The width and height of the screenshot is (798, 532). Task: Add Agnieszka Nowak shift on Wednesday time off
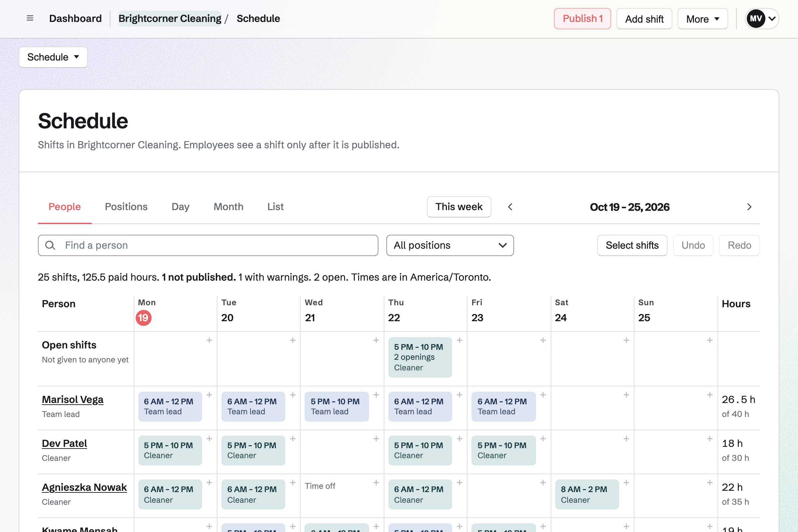coord(376,482)
